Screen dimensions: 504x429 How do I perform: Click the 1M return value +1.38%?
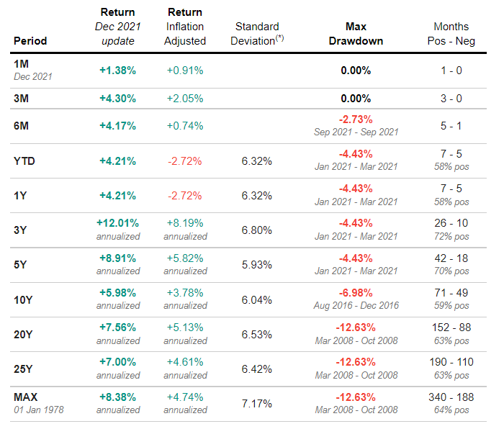pos(118,71)
